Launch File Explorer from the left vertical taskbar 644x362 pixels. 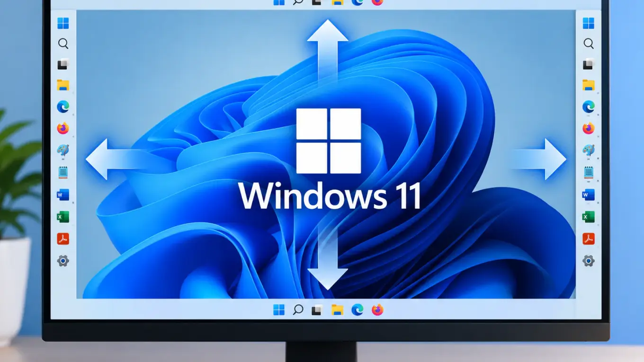(63, 85)
